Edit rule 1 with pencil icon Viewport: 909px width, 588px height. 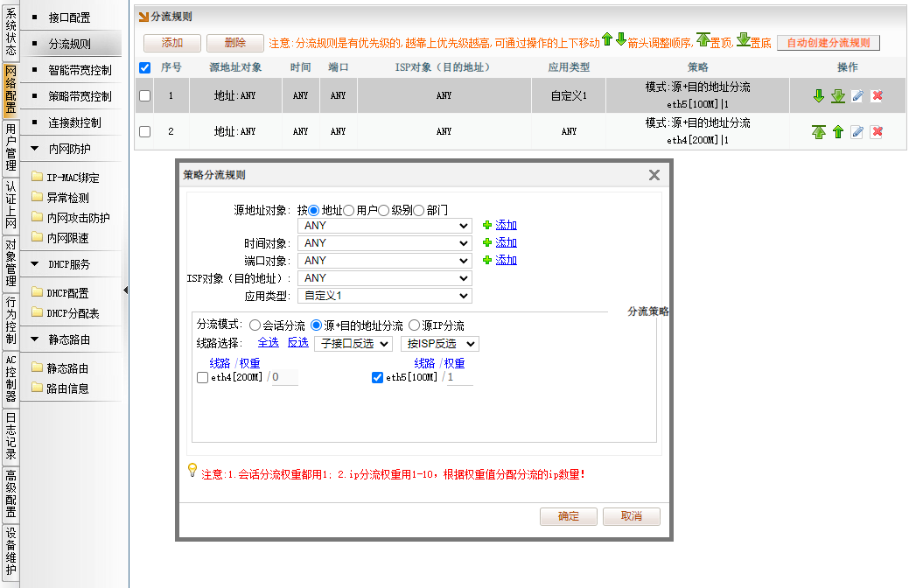[x=857, y=95]
